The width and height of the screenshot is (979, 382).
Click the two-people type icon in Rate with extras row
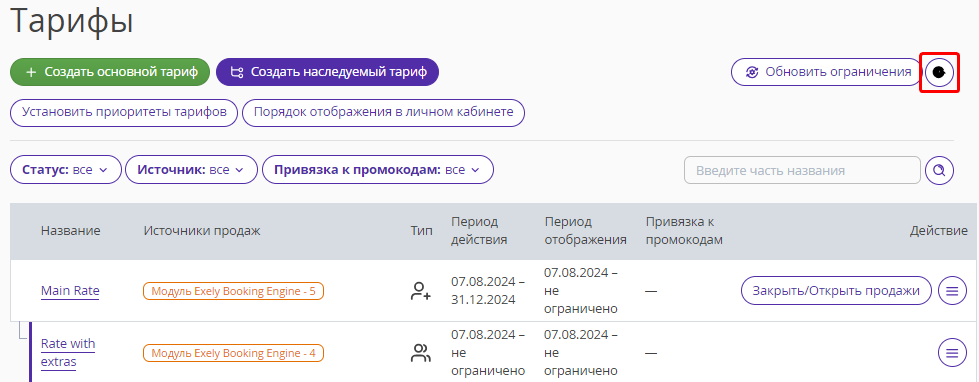coord(421,353)
